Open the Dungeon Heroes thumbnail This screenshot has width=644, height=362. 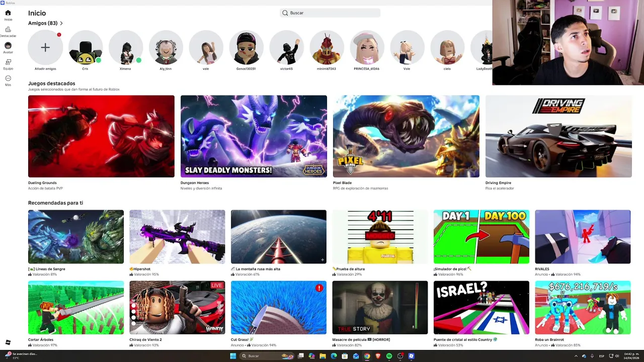pos(254,136)
